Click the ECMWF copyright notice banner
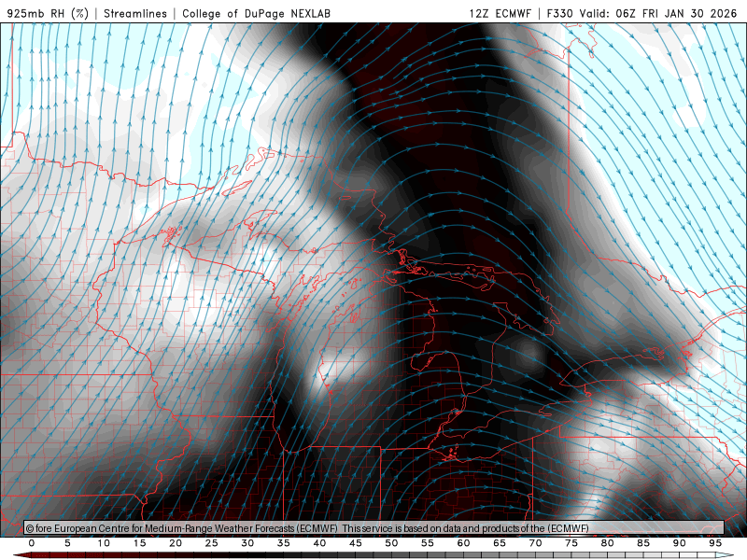This screenshot has height=560, width=747. coord(374,528)
